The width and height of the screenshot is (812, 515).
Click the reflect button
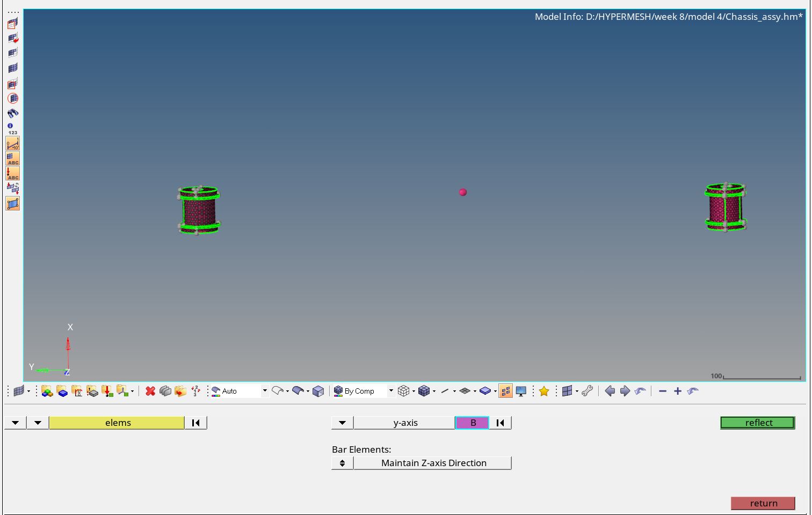click(757, 423)
